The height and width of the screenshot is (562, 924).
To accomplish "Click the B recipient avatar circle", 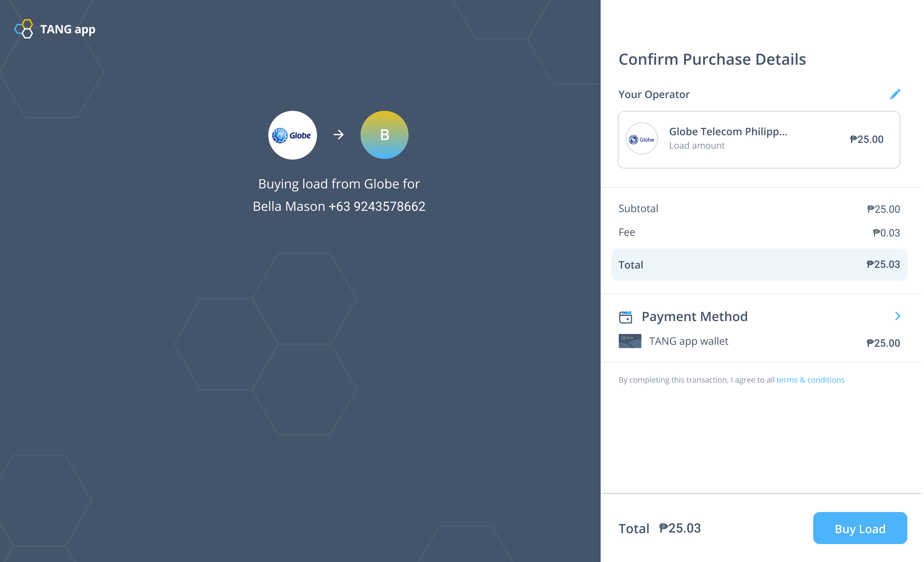I will [385, 135].
